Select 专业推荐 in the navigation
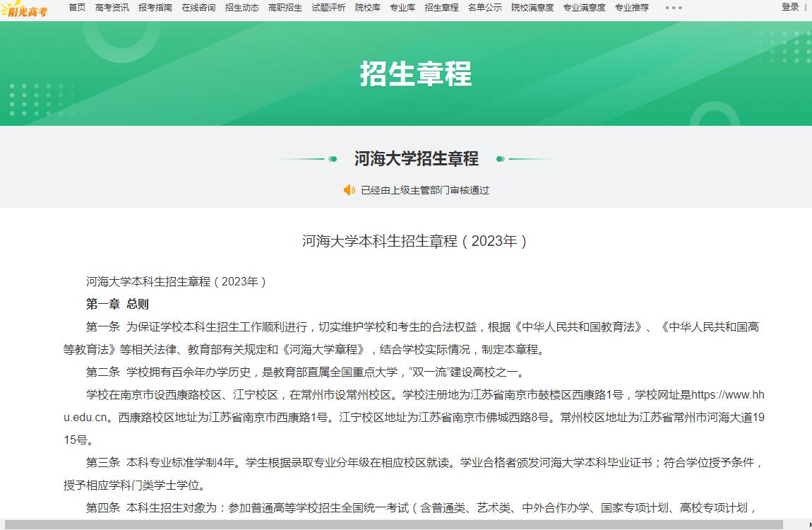The width and height of the screenshot is (812, 530). 632,7
